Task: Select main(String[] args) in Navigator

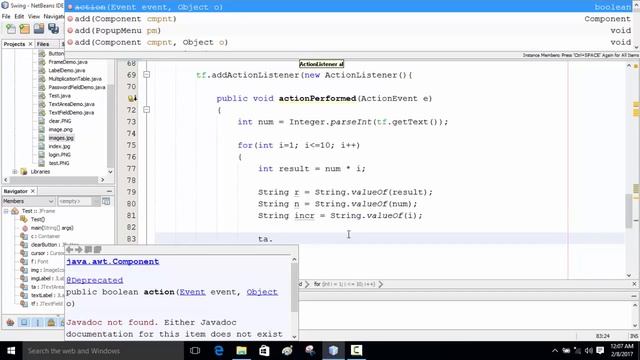Action: tap(52, 228)
